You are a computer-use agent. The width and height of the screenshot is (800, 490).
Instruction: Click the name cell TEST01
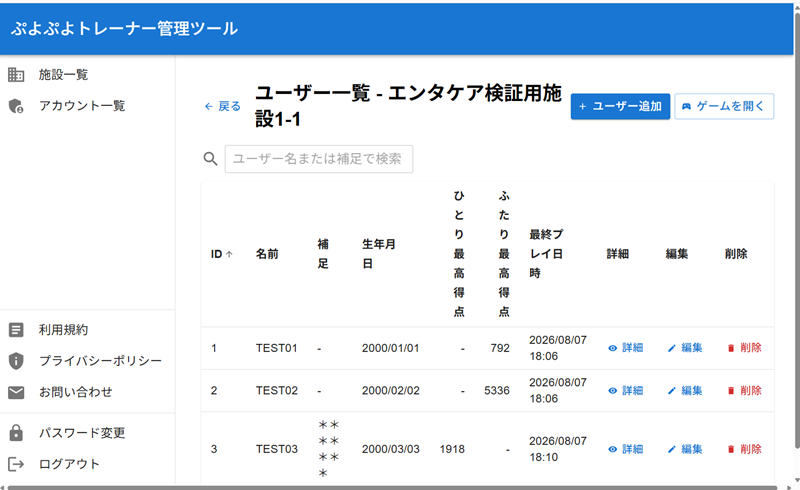pos(277,348)
